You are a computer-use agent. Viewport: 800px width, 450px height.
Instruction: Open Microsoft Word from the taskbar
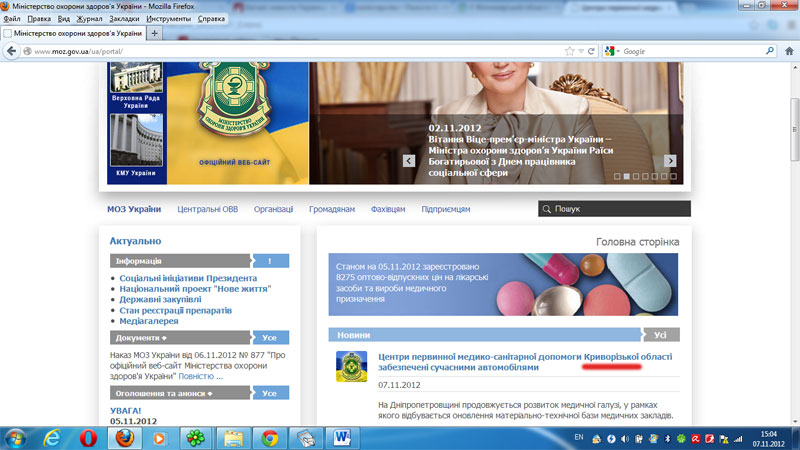point(340,437)
